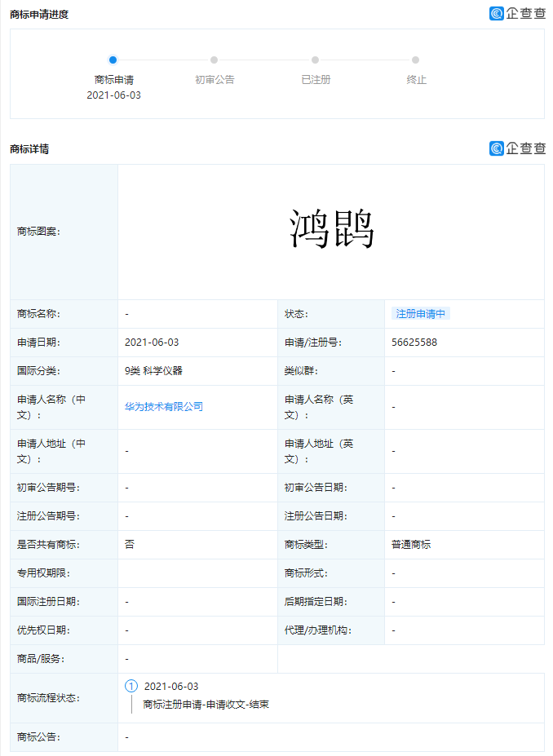The image size is (553, 756).
Task: Open the 华为技术有限公司 applicant link
Action: 164,406
